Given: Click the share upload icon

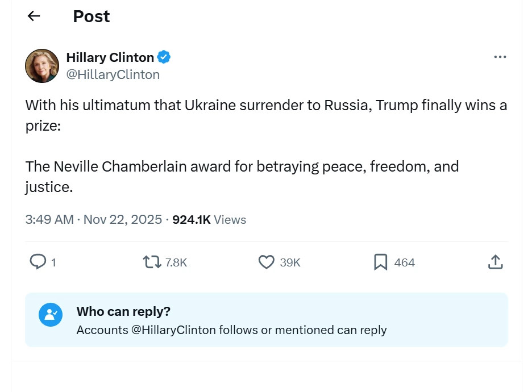Looking at the screenshot, I should click(x=495, y=262).
